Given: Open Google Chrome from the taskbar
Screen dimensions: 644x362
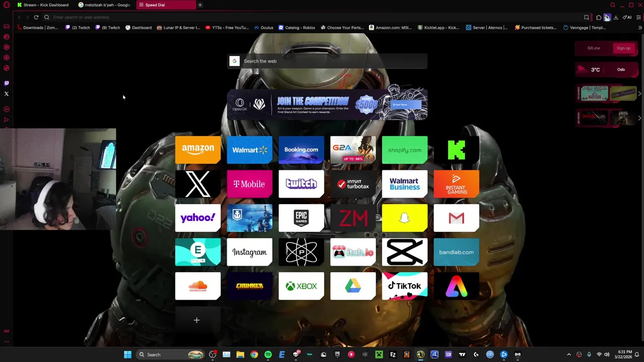Looking at the screenshot, I should click(x=254, y=354).
